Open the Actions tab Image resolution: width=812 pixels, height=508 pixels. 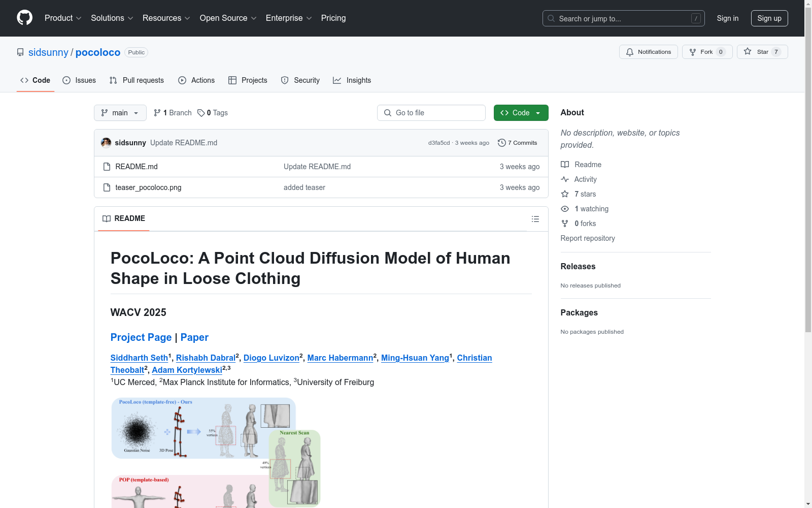pos(196,80)
